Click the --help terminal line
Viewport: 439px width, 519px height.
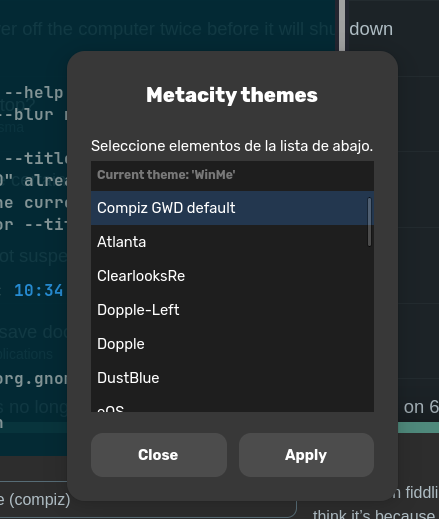pyautogui.click(x=34, y=93)
